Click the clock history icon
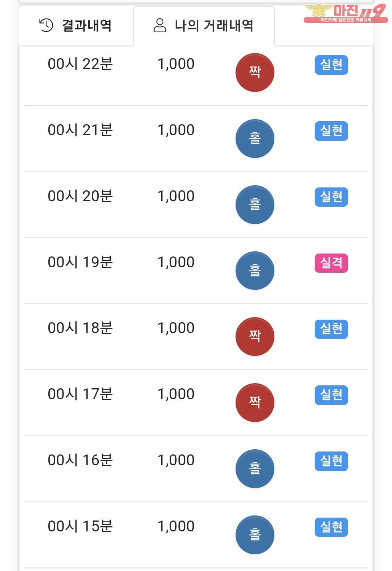This screenshot has width=392, height=571. (46, 25)
